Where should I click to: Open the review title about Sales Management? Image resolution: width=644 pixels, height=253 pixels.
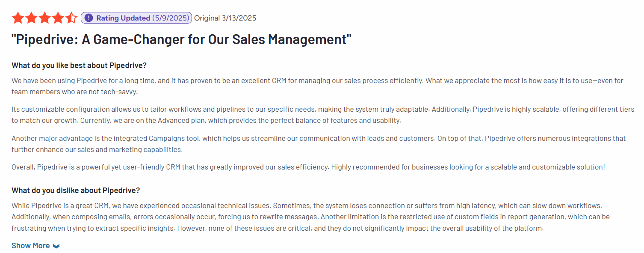click(x=181, y=39)
